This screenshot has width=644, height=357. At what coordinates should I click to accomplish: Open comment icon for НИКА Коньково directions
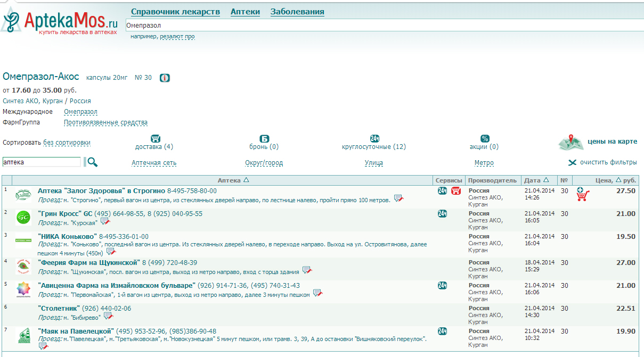point(111,252)
